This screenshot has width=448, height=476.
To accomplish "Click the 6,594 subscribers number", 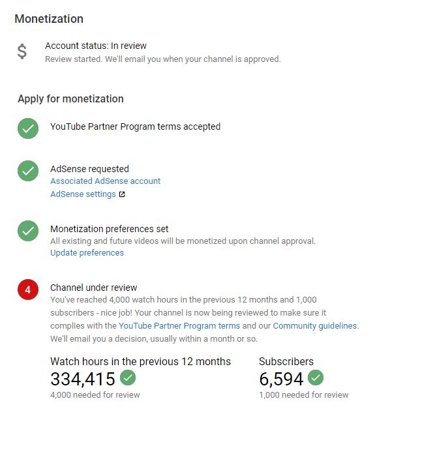I will 281,379.
